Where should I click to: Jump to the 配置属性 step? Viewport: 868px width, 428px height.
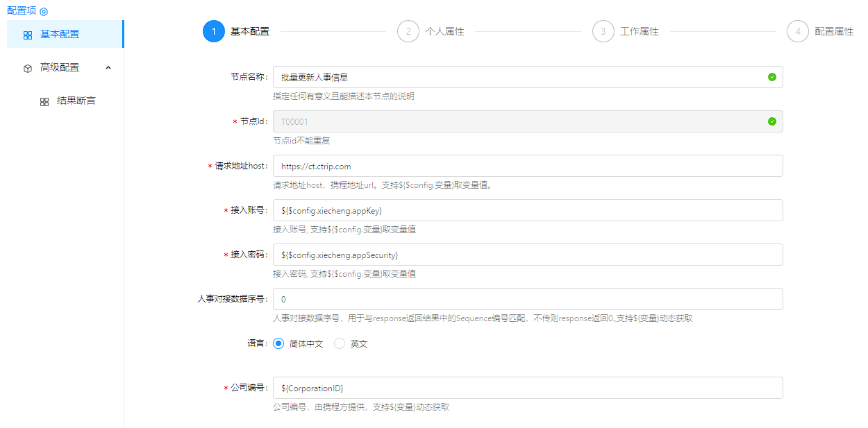point(833,31)
